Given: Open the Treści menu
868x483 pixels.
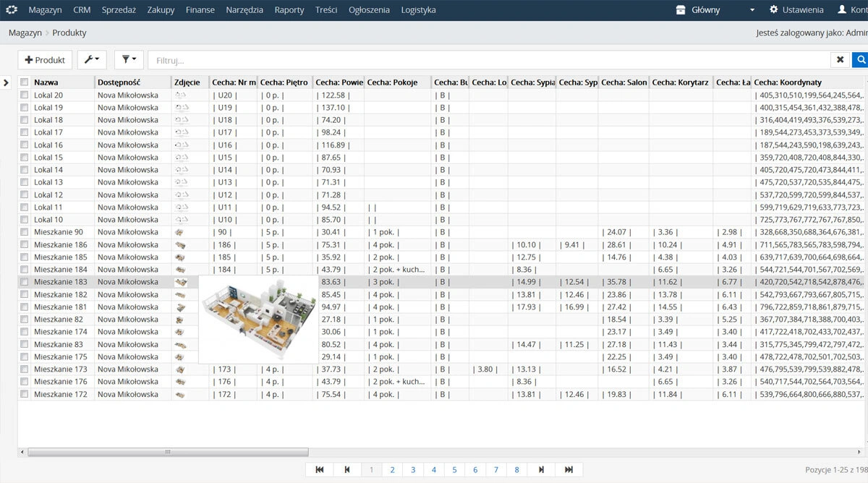Looking at the screenshot, I should point(326,10).
